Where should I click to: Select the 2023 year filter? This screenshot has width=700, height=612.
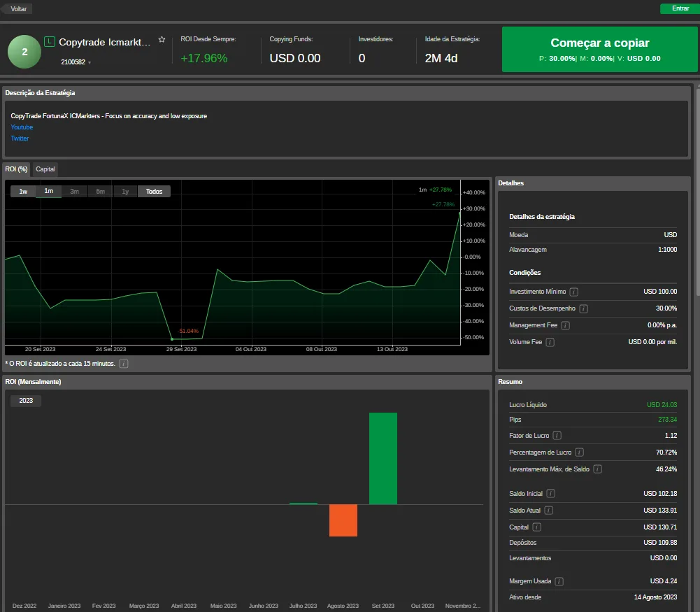26,400
